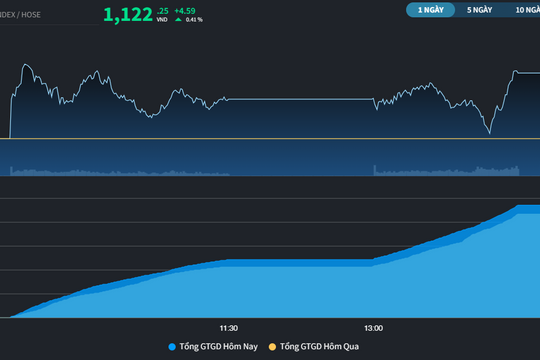Click the 1,122 index value
The image size is (540, 360).
[128, 15]
